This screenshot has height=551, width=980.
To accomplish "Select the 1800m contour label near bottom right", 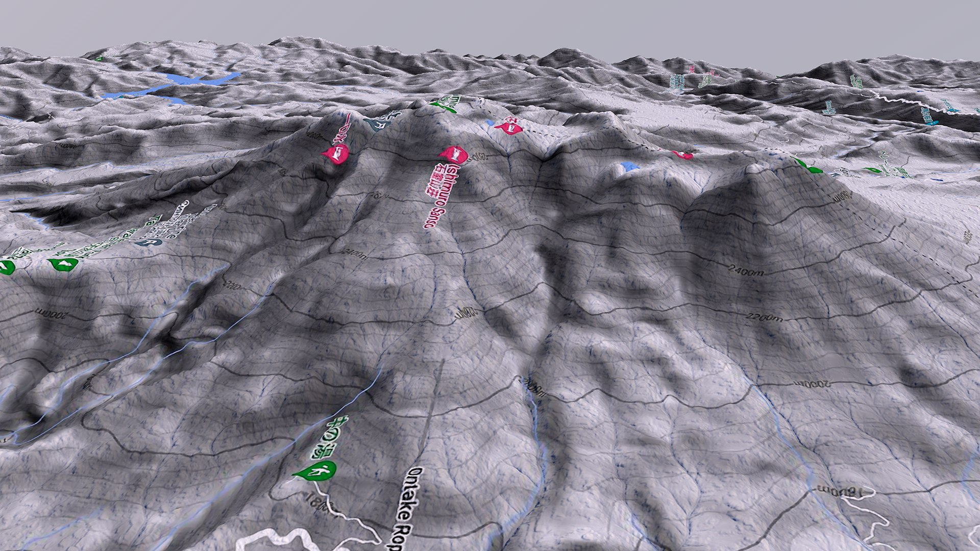I will click(841, 491).
